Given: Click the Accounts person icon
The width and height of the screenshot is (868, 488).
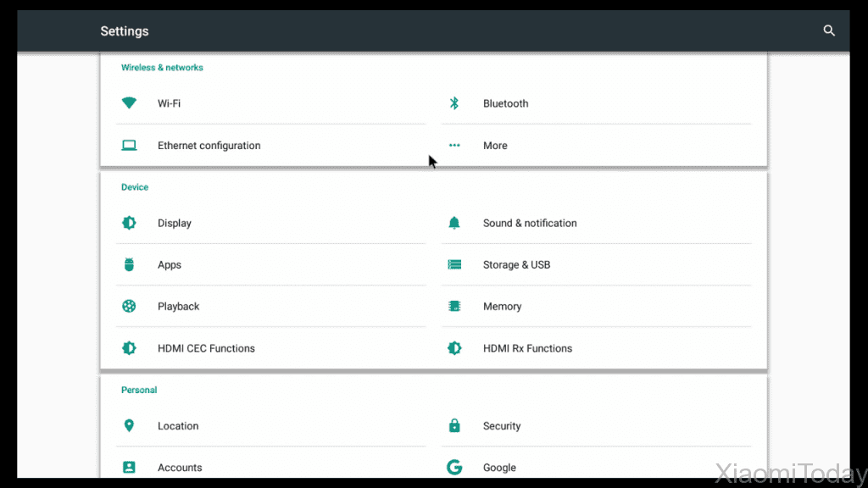Looking at the screenshot, I should pyautogui.click(x=129, y=468).
